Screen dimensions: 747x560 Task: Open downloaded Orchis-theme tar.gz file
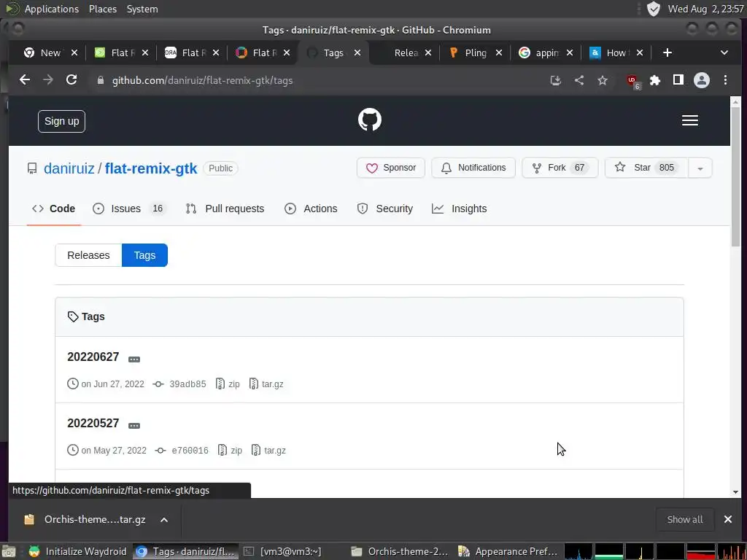coord(86,519)
